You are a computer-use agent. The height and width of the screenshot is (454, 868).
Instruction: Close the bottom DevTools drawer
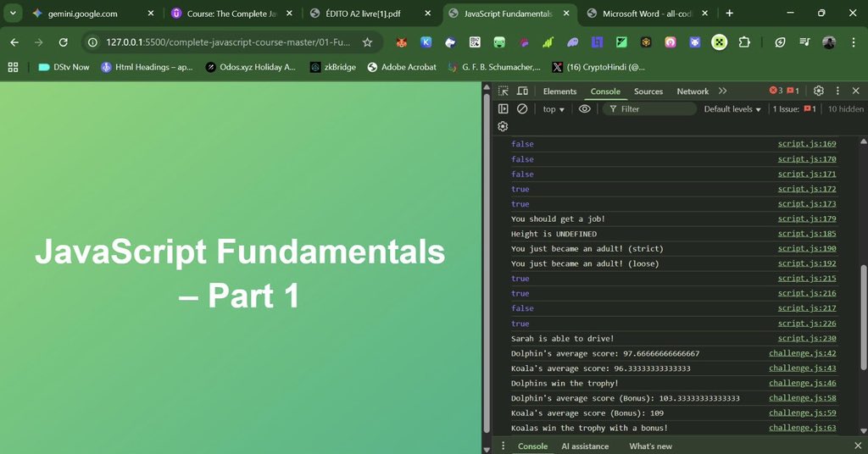[858, 446]
